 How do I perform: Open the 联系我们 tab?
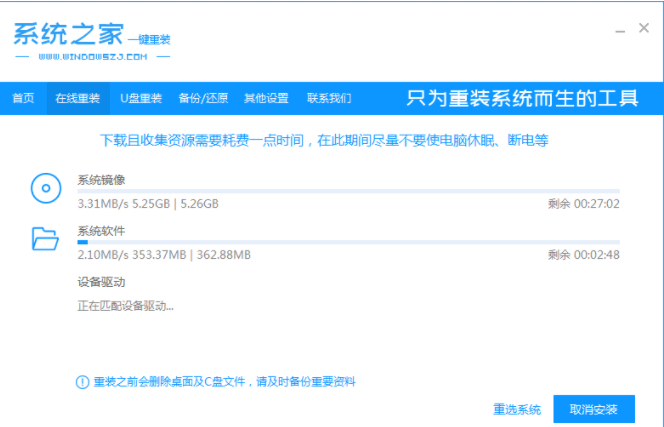pyautogui.click(x=329, y=98)
